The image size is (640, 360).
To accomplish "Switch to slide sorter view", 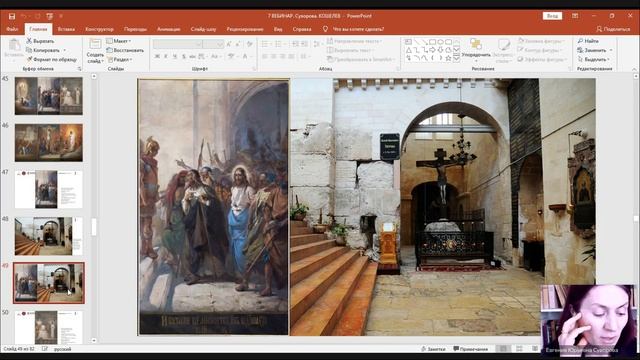I will pos(519,349).
